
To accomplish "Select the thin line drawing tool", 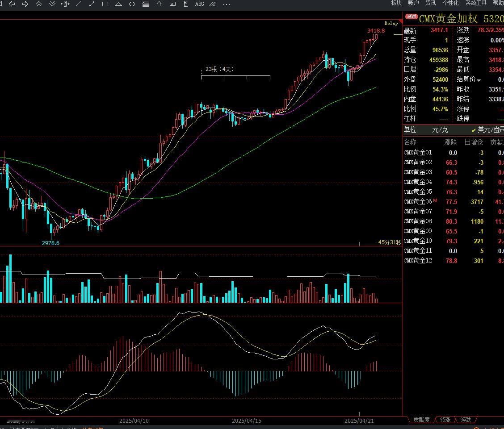I will tap(79, 4).
